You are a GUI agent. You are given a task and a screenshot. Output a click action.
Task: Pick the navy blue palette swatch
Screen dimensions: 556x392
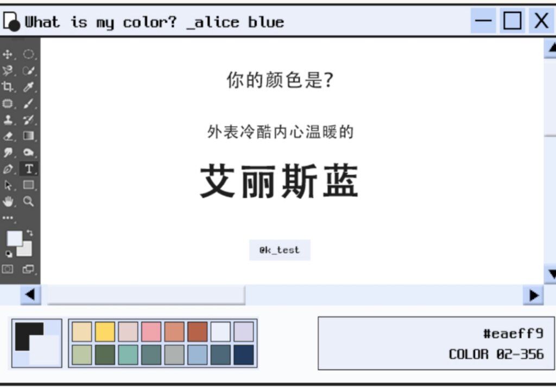[244, 355]
